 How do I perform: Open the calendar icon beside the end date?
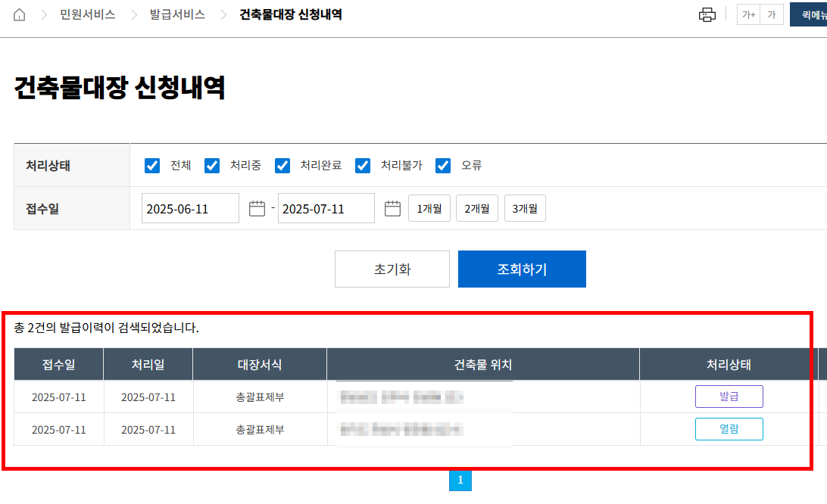tap(392, 207)
